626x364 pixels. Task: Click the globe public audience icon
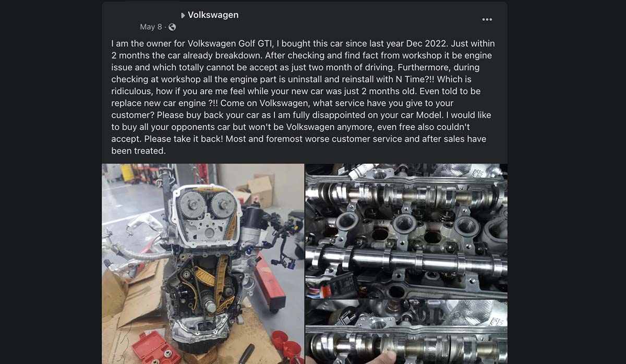(172, 27)
